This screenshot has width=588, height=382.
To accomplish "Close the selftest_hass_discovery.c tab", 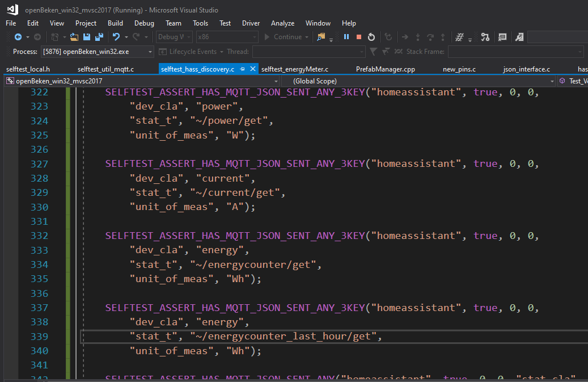I will (253, 69).
